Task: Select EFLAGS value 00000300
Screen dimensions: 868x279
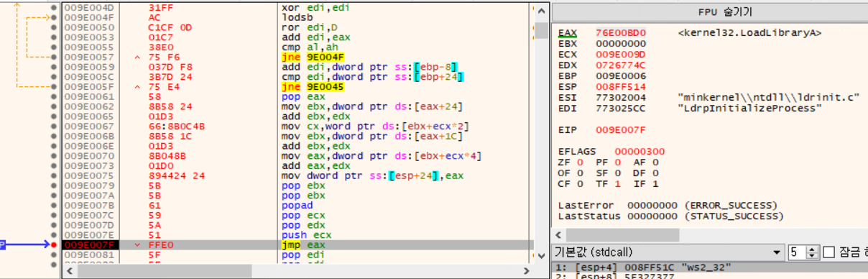Action: (640, 151)
